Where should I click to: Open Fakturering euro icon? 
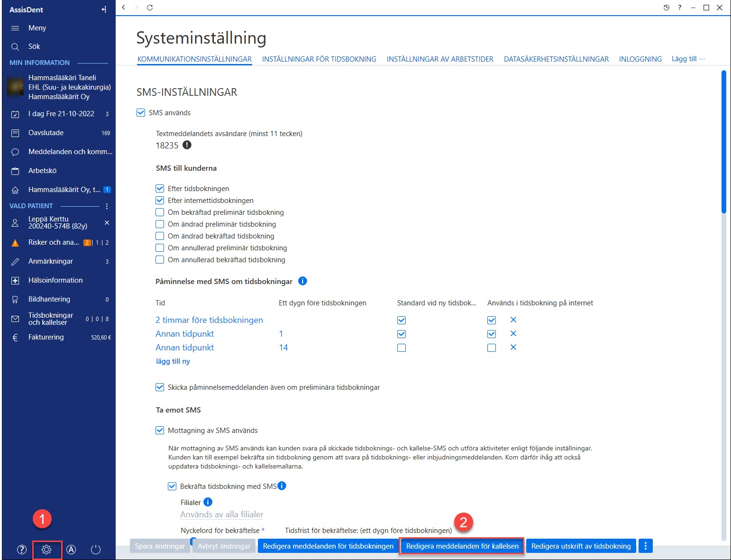(x=15, y=338)
